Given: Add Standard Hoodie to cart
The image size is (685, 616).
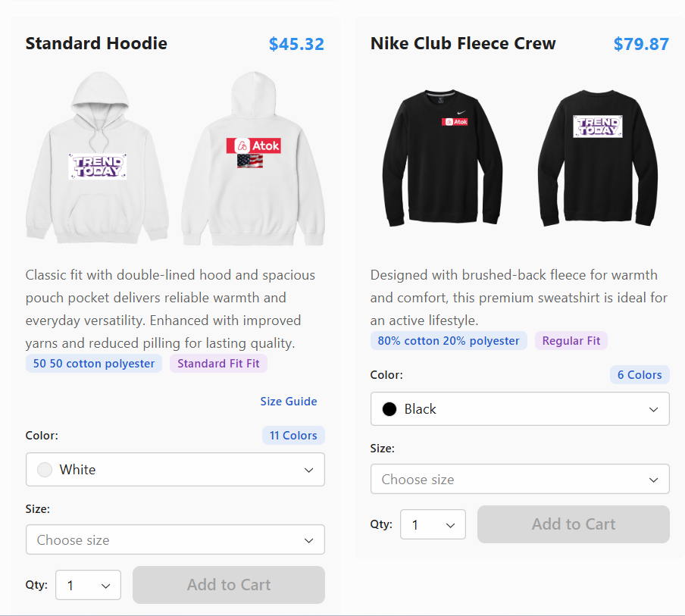Looking at the screenshot, I should 229,585.
